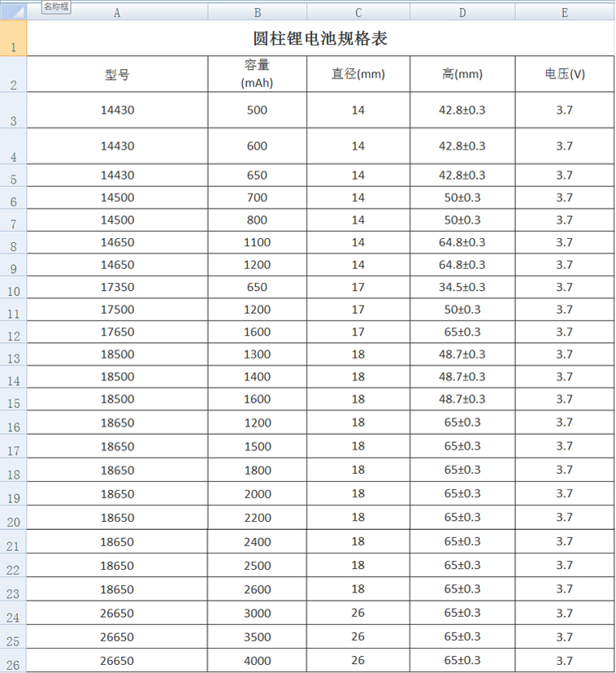616x673 pixels.
Task: Select row 10 header
Action: [13, 287]
